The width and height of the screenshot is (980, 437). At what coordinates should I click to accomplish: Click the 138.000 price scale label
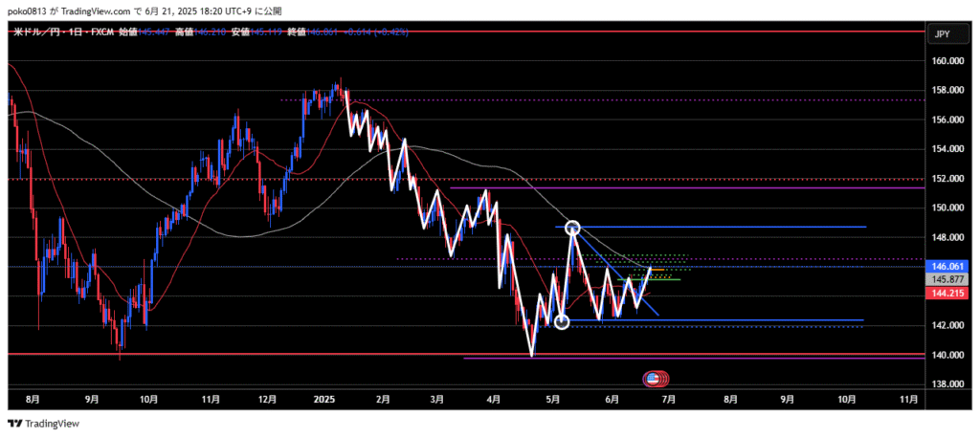coord(947,384)
